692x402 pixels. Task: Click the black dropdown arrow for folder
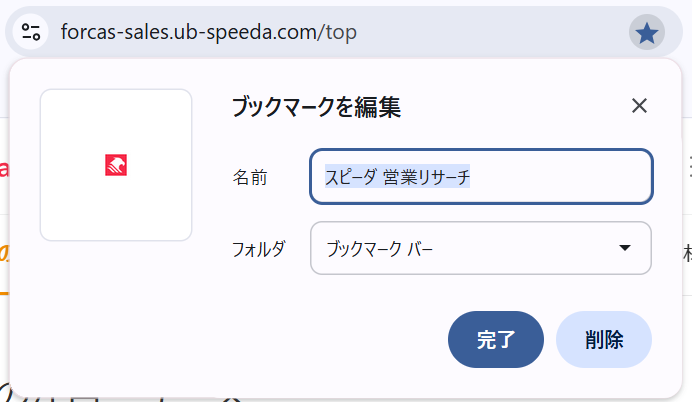click(625, 248)
